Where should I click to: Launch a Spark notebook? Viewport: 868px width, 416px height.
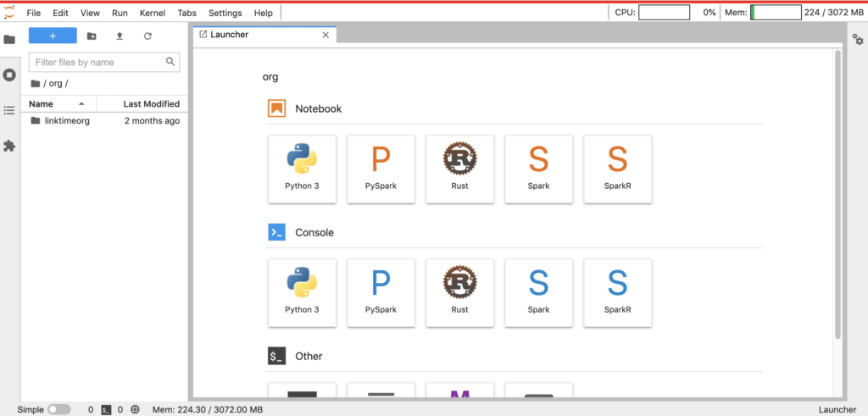point(538,169)
